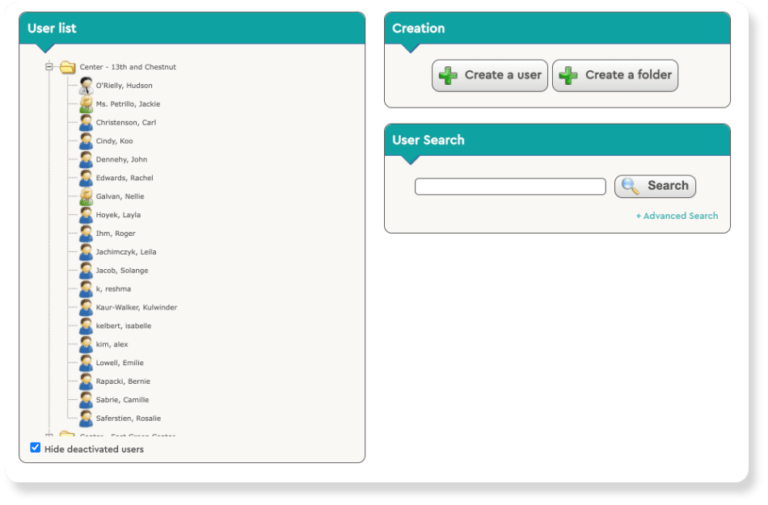Click the avatar icon next to Galvan, Nellie
768x505 pixels.
(86, 197)
